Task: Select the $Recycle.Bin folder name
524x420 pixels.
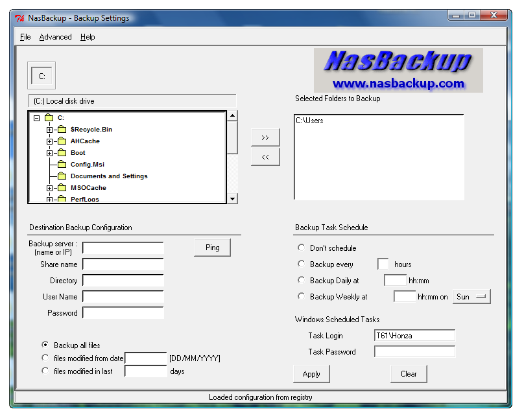Action: (x=91, y=129)
